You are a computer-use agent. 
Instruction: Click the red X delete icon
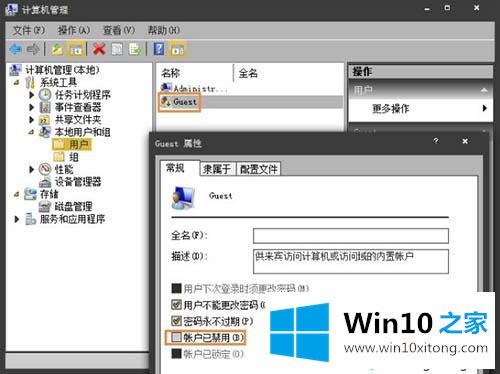point(99,49)
